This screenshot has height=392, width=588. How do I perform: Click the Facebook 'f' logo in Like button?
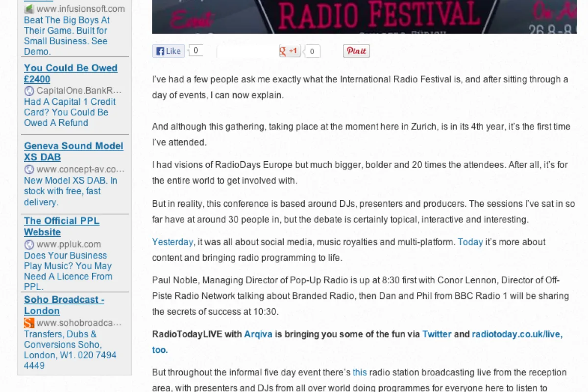coord(160,51)
